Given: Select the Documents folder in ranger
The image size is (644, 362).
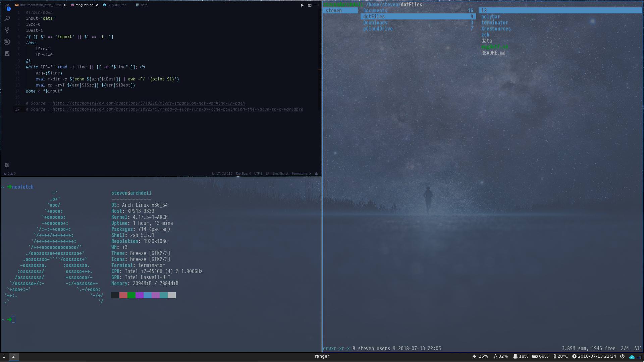Looking at the screenshot, I should 418,11.
